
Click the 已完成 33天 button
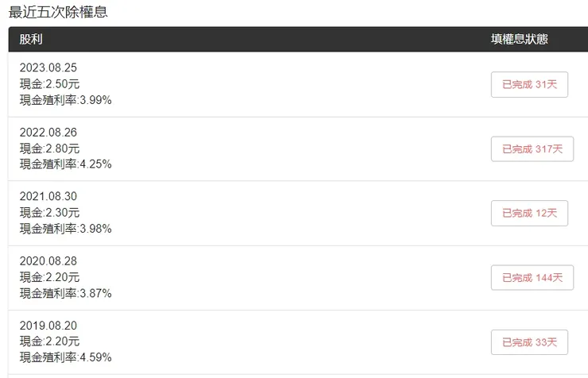coord(529,342)
